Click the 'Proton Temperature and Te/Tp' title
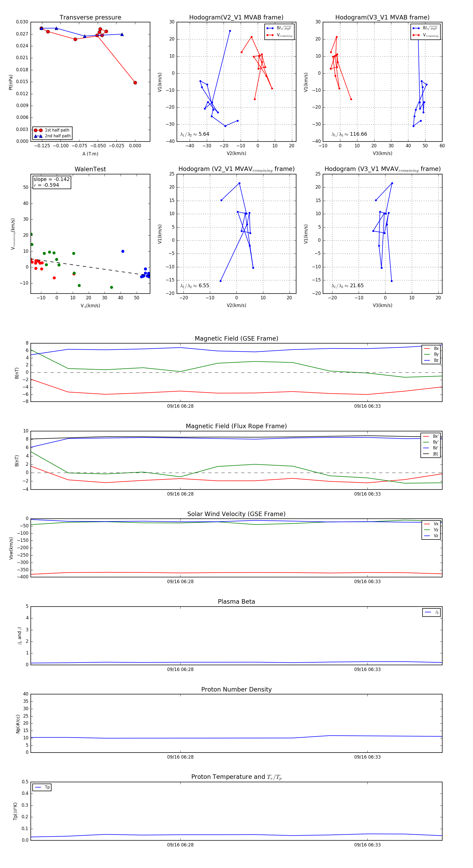The image size is (473, 868). click(236, 777)
